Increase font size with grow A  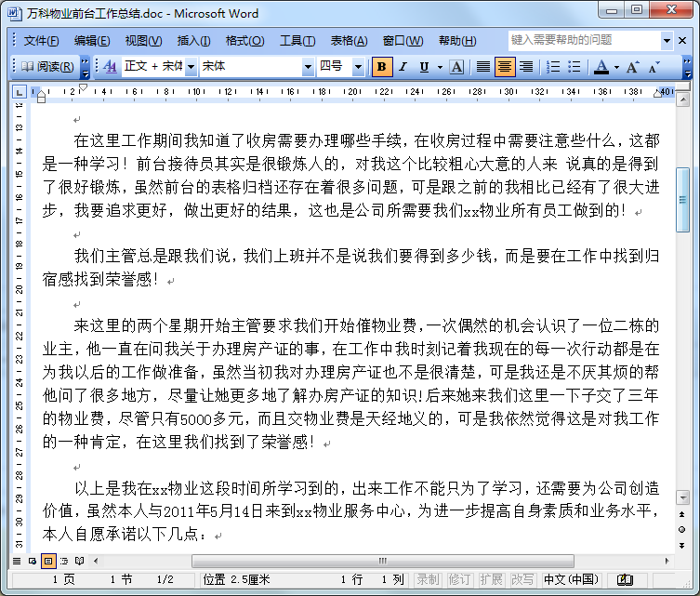click(x=632, y=67)
